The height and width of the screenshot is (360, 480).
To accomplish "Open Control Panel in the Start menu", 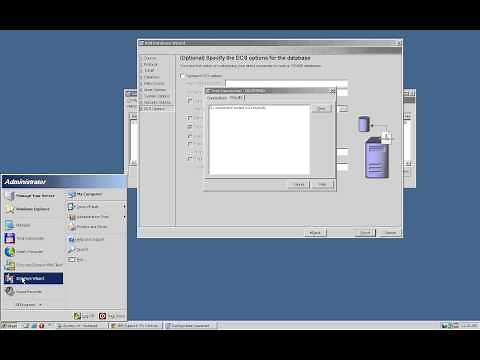I will [96, 207].
